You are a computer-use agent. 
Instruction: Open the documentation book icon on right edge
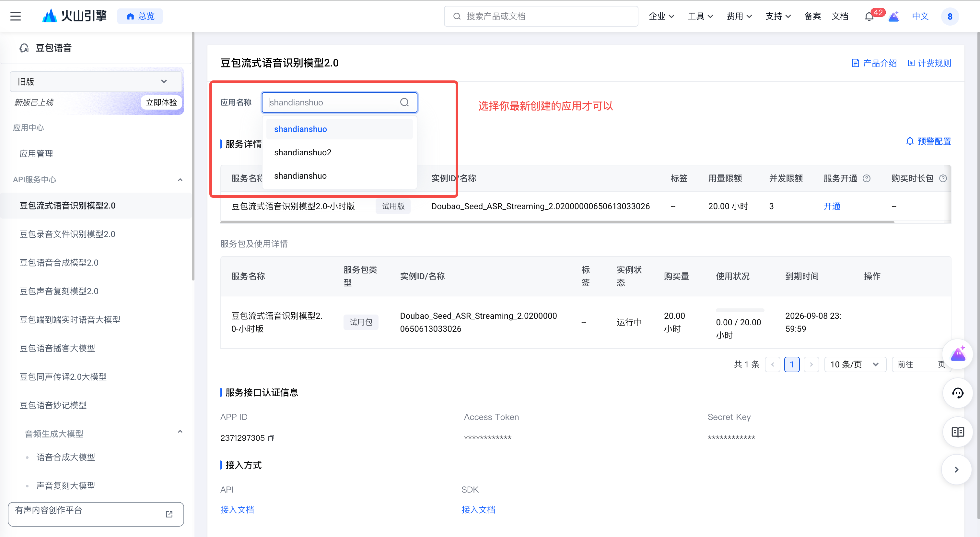958,432
